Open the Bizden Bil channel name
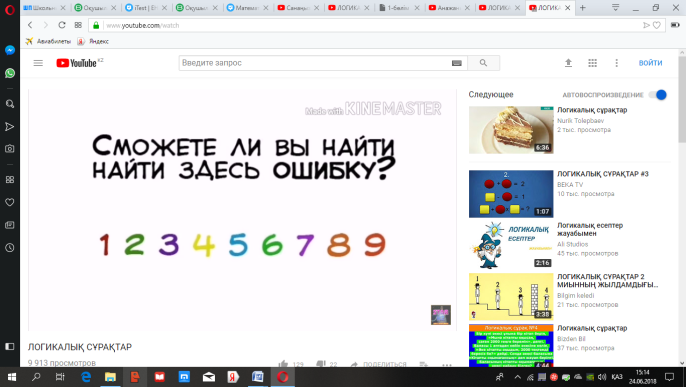Image resolution: width=686 pixels, height=387 pixels. tap(571, 338)
